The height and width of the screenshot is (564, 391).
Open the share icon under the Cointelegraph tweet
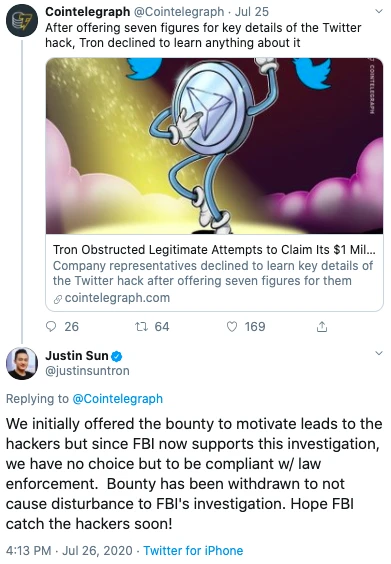point(322,327)
